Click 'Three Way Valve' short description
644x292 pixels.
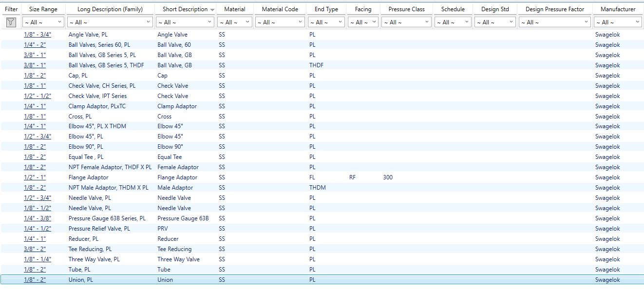(x=179, y=259)
